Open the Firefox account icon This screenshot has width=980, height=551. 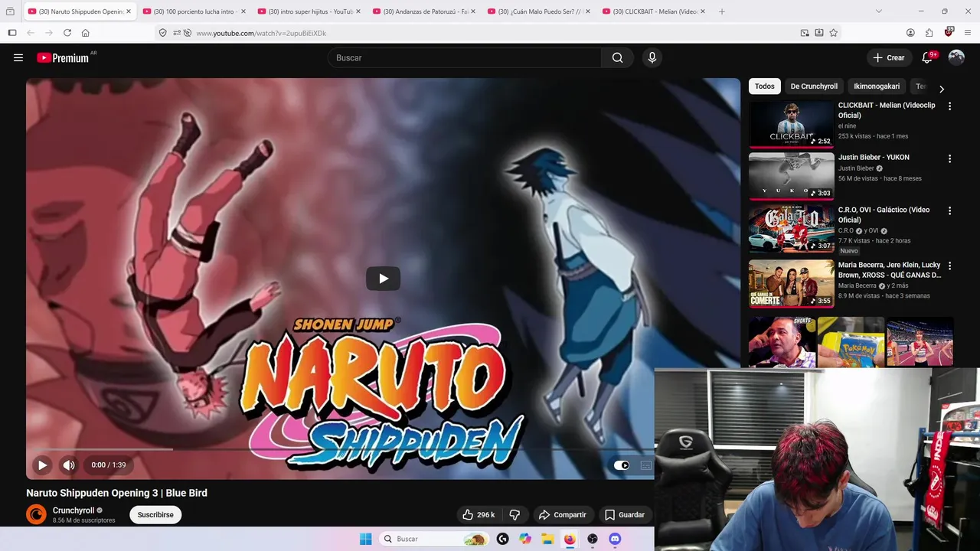click(x=910, y=33)
